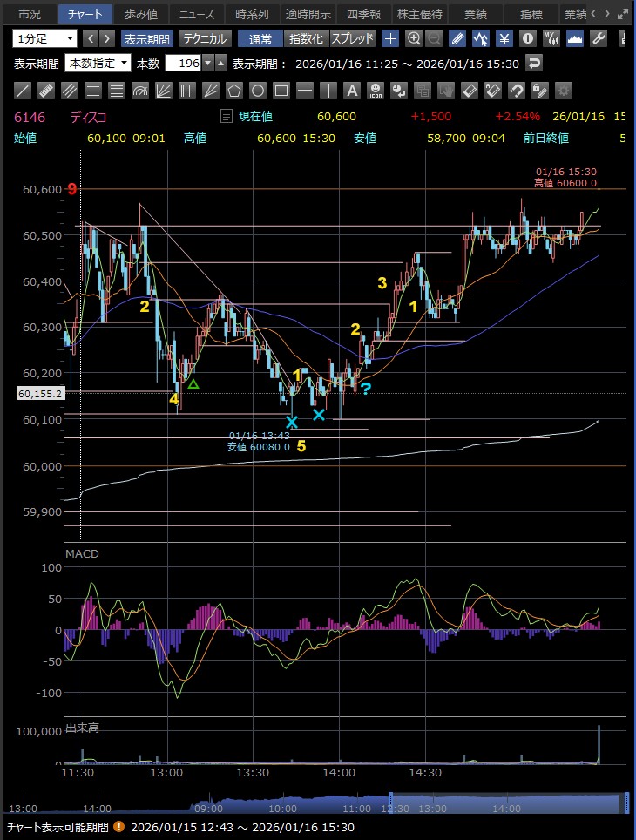Select the text annotation tool

tap(352, 91)
